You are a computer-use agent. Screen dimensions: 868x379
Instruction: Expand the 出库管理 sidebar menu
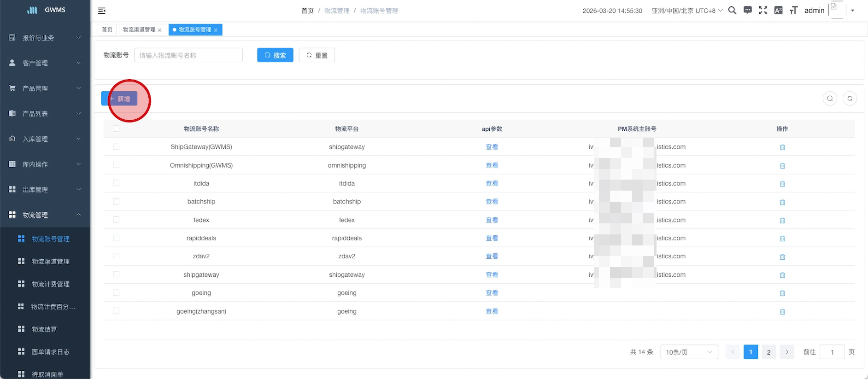45,190
